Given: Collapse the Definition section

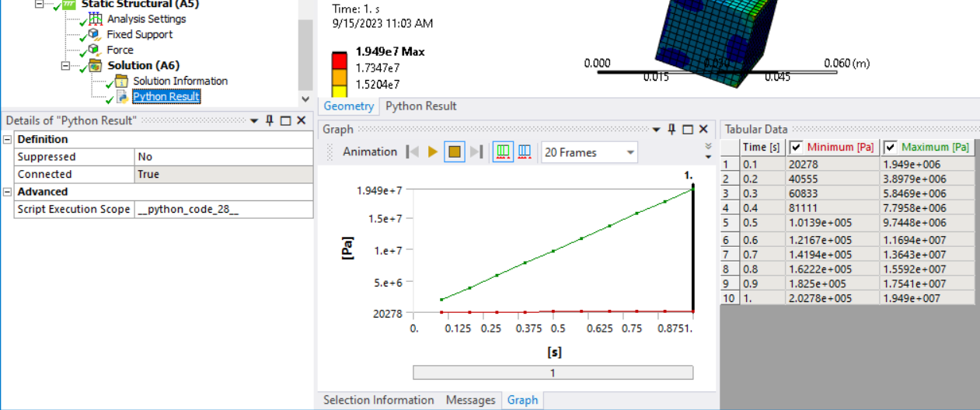Looking at the screenshot, I should tap(8, 139).
